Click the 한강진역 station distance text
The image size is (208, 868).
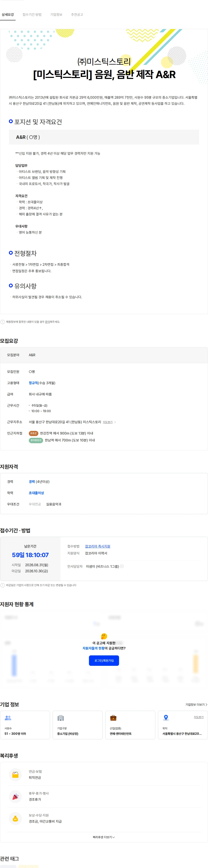[67, 433]
